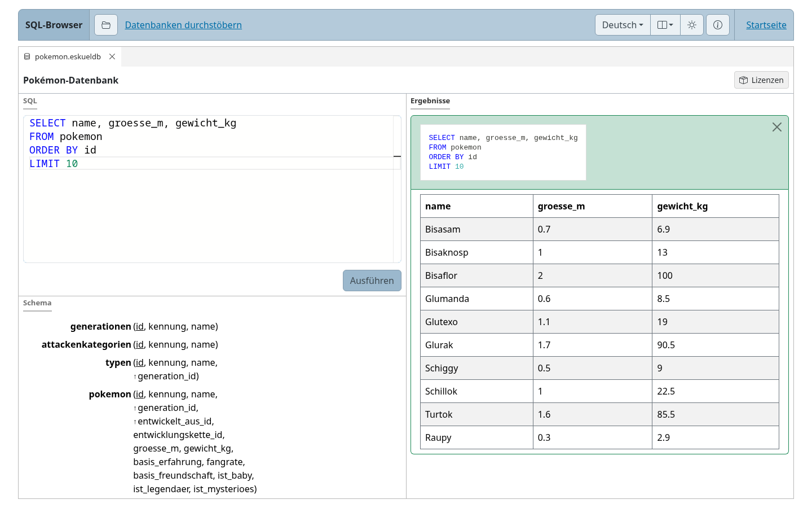Click the Pokémon-Datenbank heading
Viewport: 812px width, 508px height.
click(x=70, y=80)
